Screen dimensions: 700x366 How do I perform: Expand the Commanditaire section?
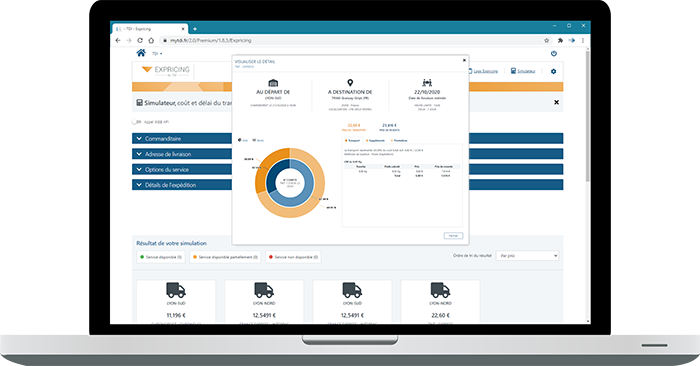pos(182,138)
